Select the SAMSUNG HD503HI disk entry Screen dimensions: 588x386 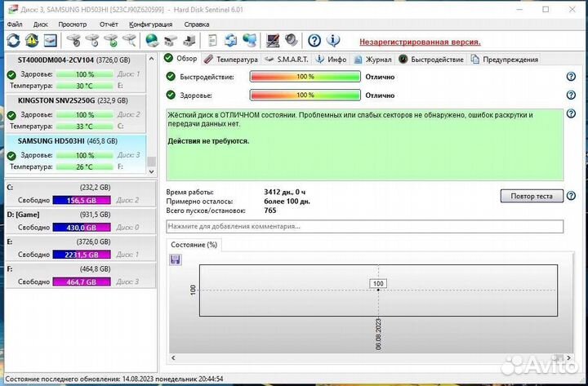coord(76,153)
